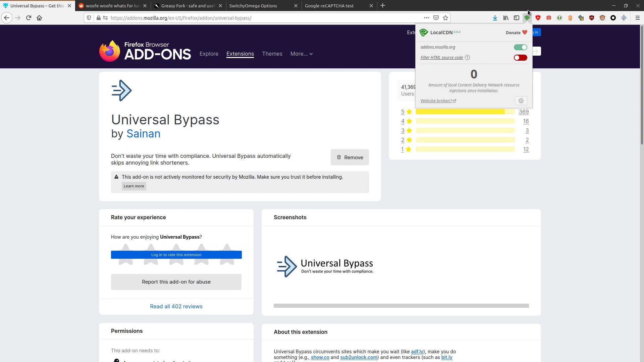Read all 402 reviews link

tap(176, 306)
